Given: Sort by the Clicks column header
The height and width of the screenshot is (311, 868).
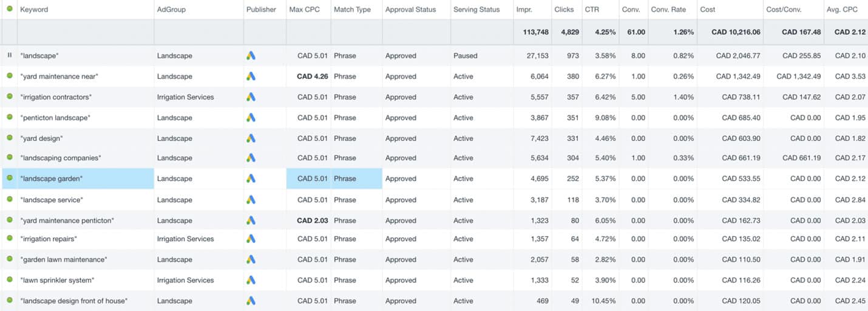Looking at the screenshot, I should click(565, 10).
